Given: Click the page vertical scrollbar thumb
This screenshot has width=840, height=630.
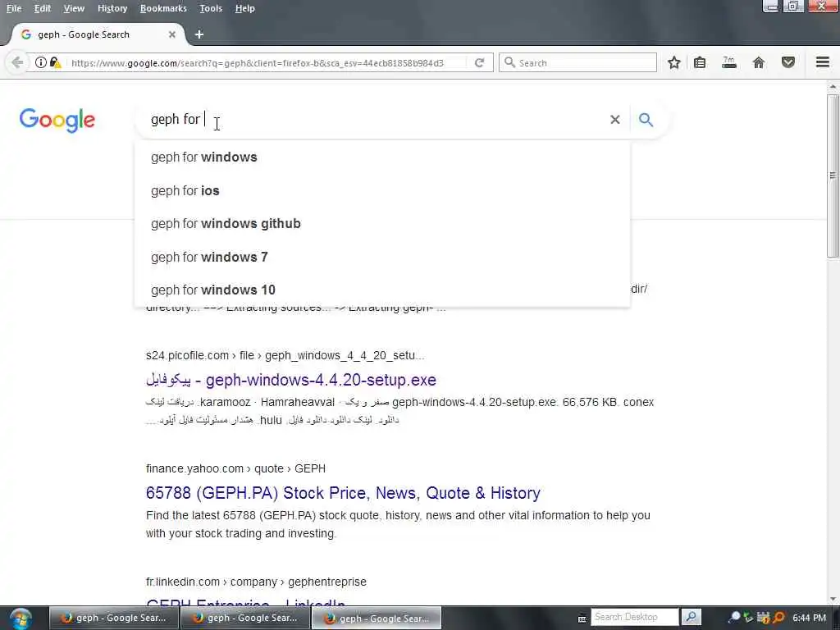Looking at the screenshot, I should [833, 176].
